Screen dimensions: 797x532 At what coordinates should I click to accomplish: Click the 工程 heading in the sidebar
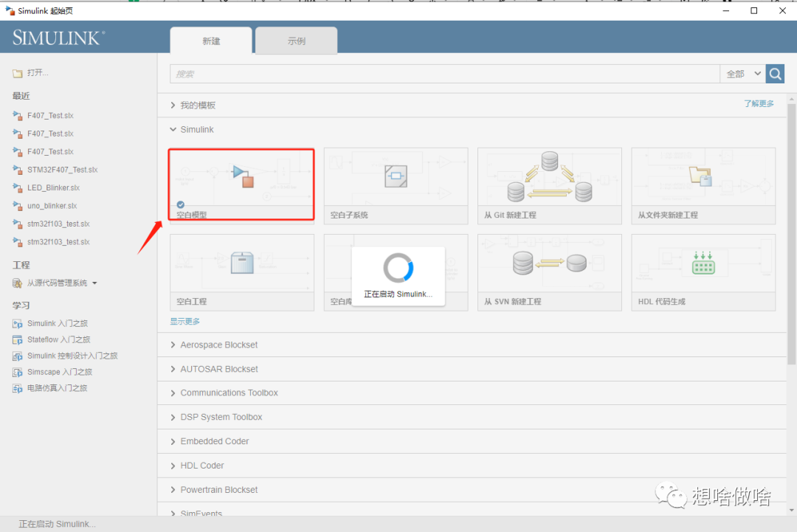pyautogui.click(x=21, y=265)
